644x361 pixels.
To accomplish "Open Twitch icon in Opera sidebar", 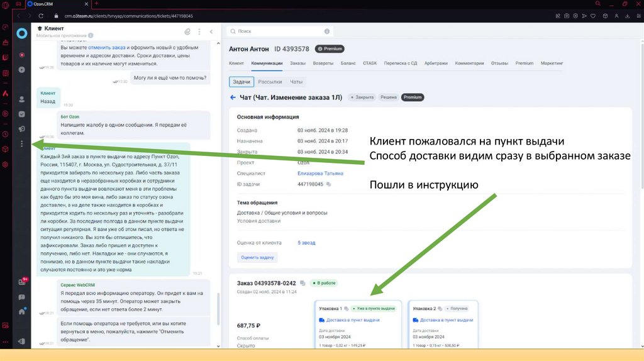I will pyautogui.click(x=5, y=57).
